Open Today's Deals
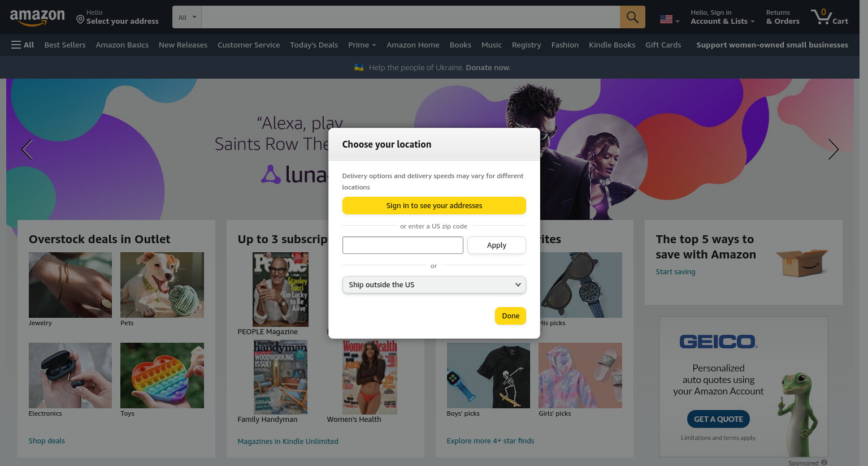Image resolution: width=868 pixels, height=466 pixels. [x=314, y=45]
